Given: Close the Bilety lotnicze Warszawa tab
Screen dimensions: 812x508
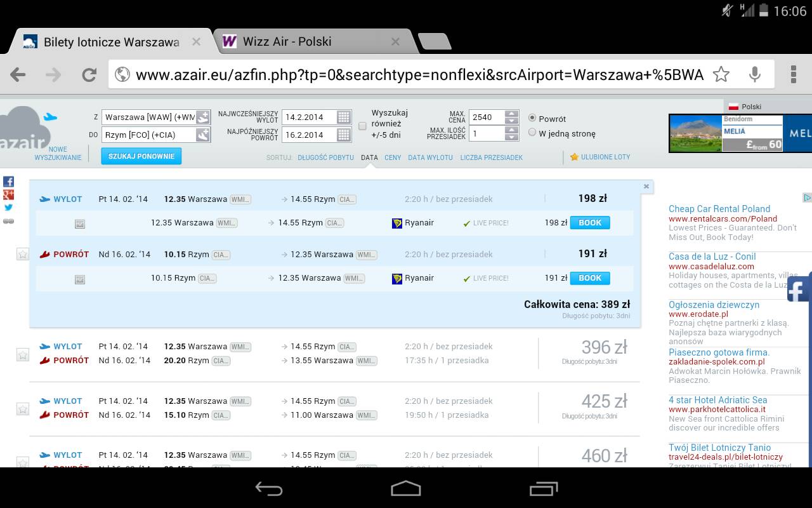Looking at the screenshot, I should pos(196,42).
